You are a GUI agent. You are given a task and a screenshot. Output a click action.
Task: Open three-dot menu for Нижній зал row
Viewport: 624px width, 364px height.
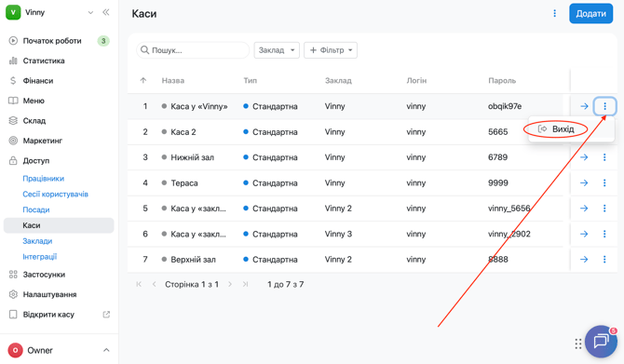tap(604, 157)
